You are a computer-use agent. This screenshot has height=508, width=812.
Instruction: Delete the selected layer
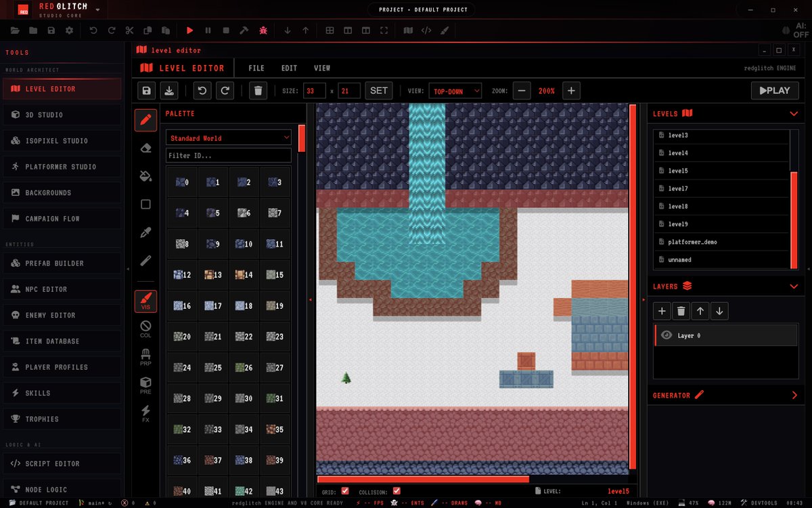pyautogui.click(x=681, y=312)
